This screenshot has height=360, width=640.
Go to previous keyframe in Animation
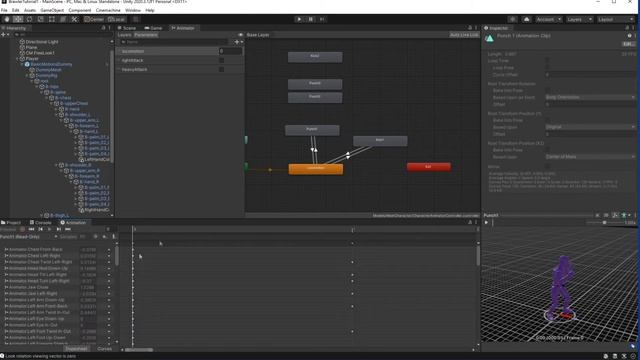40,229
